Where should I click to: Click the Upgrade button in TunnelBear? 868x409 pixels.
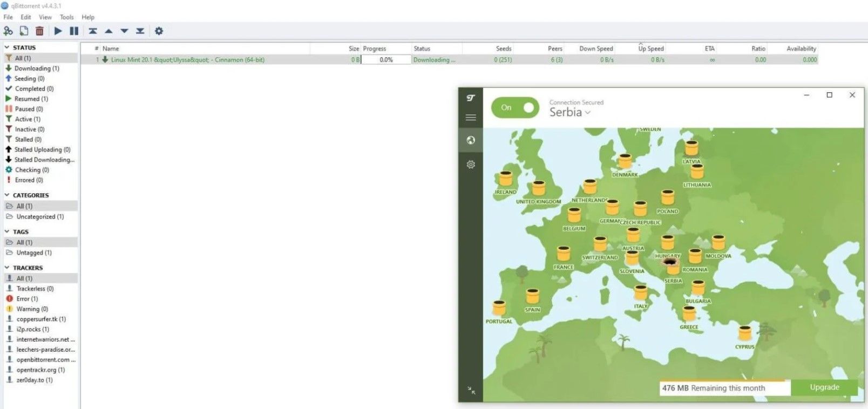[824, 387]
